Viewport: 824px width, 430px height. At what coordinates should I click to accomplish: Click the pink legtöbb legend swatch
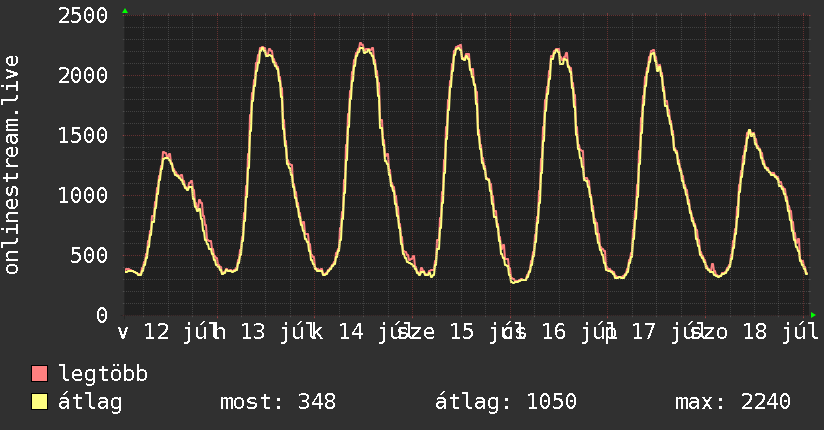39,373
